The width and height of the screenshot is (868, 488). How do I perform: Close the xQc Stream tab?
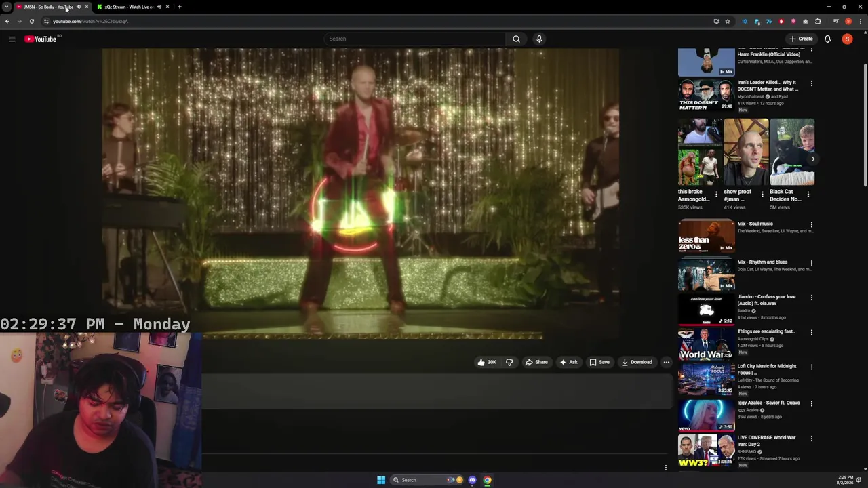click(x=167, y=7)
